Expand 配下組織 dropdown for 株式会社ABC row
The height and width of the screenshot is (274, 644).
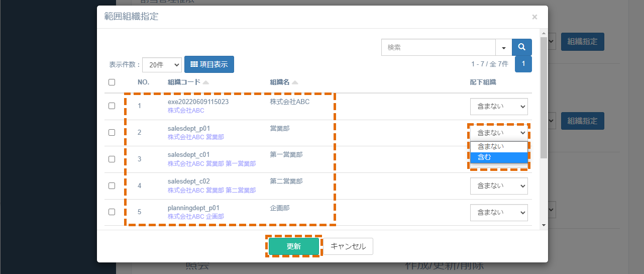click(x=499, y=107)
